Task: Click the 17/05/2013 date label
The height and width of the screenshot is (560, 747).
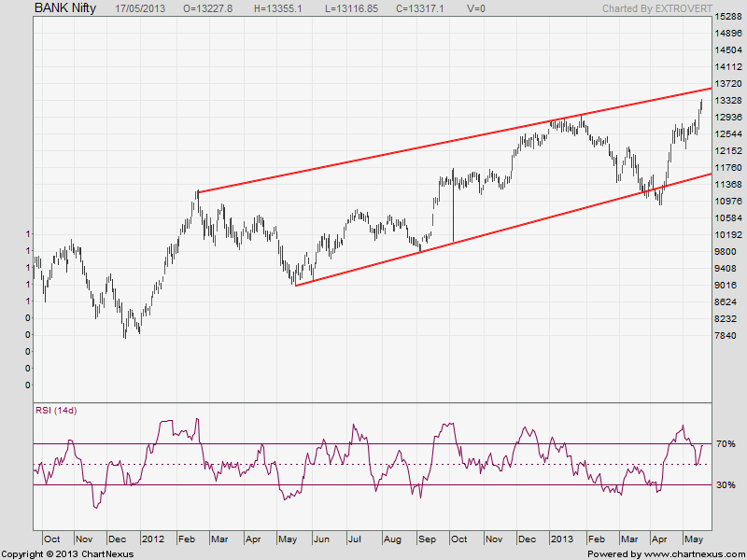Action: pos(142,7)
